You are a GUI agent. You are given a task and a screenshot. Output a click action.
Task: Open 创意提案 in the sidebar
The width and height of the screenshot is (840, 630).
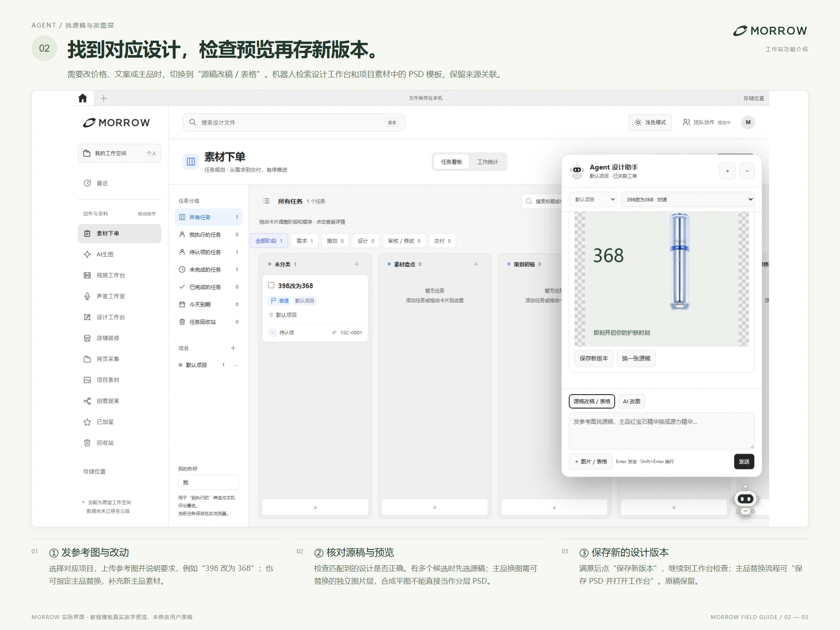tap(119, 401)
